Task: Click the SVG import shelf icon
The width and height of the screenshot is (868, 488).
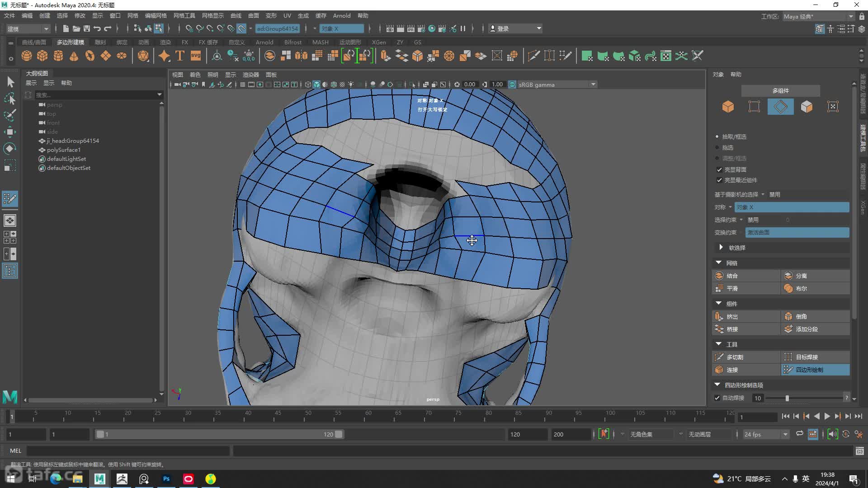Action: pos(196,56)
